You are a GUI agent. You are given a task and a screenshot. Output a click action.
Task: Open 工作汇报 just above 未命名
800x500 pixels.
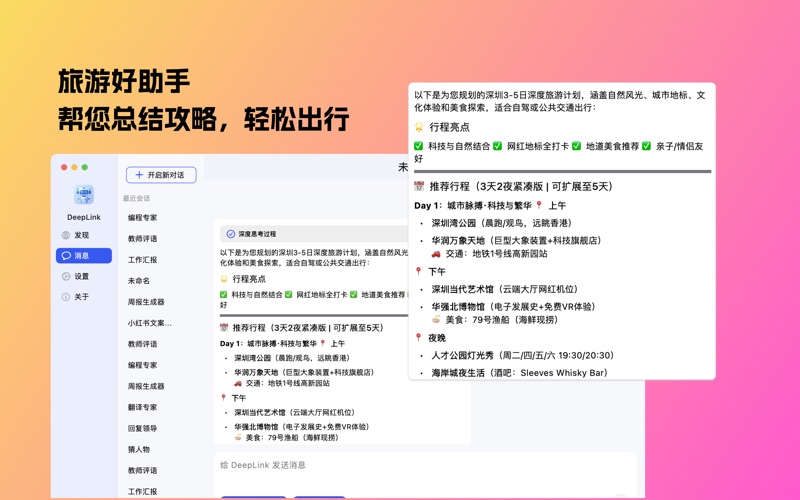pyautogui.click(x=142, y=260)
